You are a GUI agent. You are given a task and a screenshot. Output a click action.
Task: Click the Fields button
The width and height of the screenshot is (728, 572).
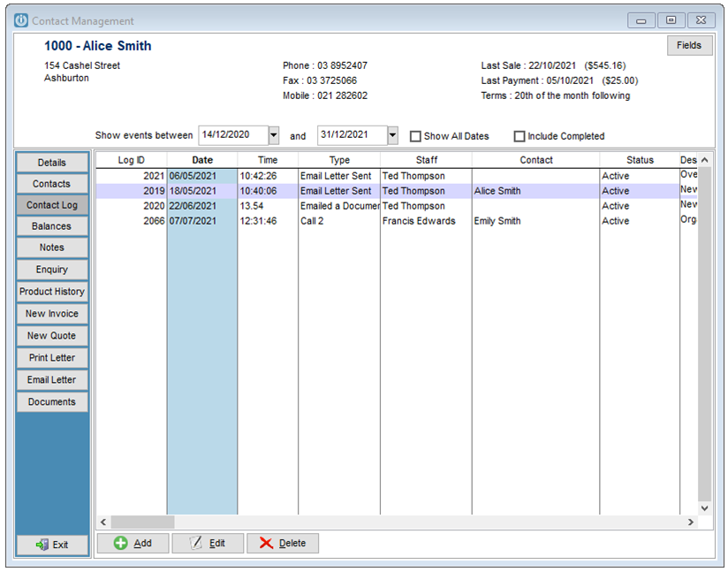(689, 45)
